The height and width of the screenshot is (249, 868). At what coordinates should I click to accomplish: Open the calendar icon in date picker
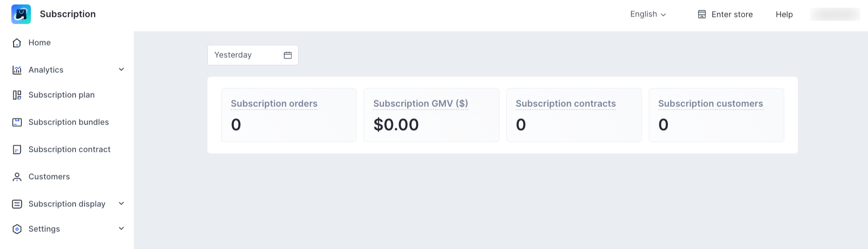[288, 55]
